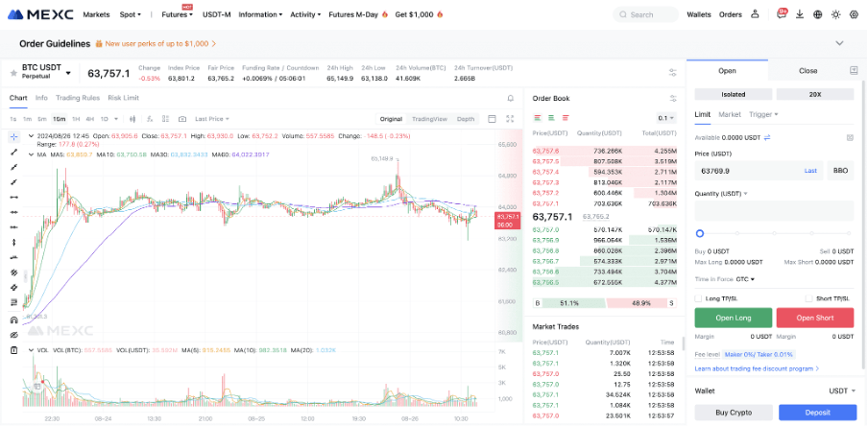Open the price alert bell icon
The width and height of the screenshot is (868, 426).
click(x=511, y=98)
